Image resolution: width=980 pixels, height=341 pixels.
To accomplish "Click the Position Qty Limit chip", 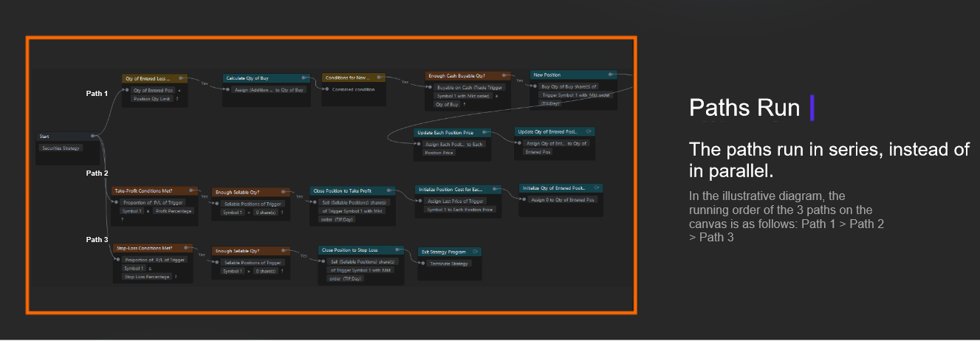I will click(153, 98).
